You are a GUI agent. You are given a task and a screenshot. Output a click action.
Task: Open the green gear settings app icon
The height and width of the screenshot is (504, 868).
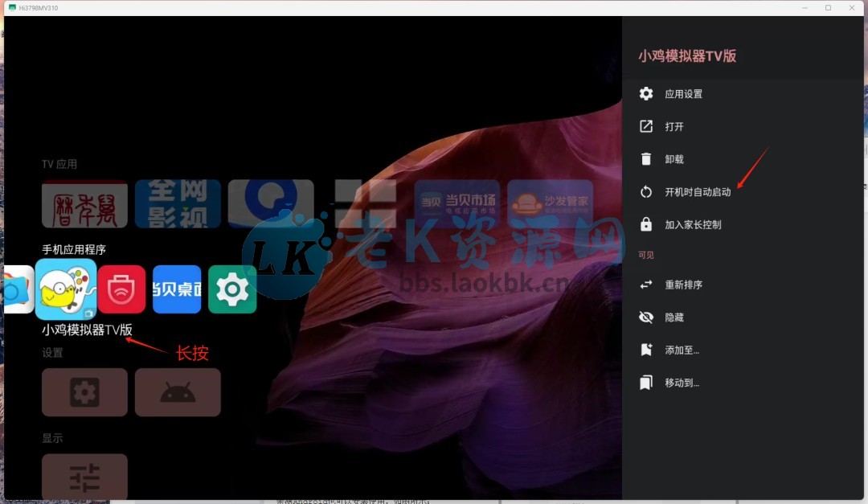point(232,289)
